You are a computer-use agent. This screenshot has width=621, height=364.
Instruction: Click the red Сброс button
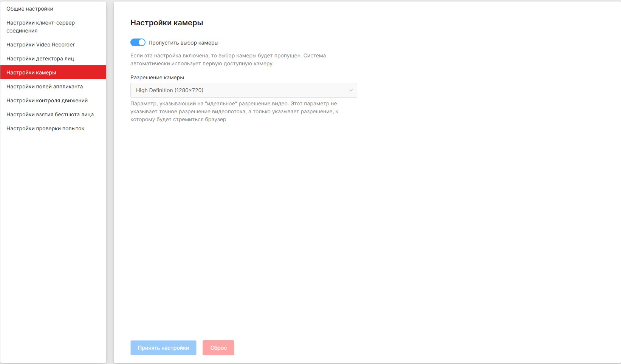[x=218, y=348]
